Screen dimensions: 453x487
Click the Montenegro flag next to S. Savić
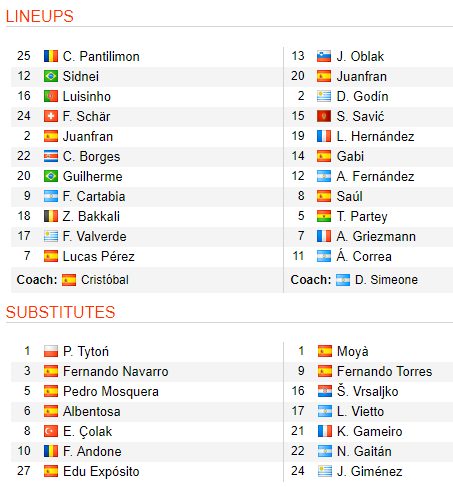tap(324, 116)
